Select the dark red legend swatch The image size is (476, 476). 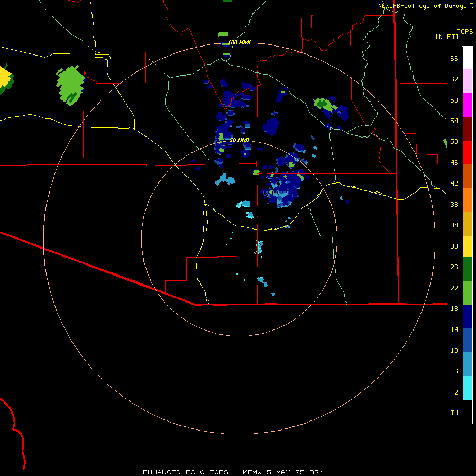[467, 129]
